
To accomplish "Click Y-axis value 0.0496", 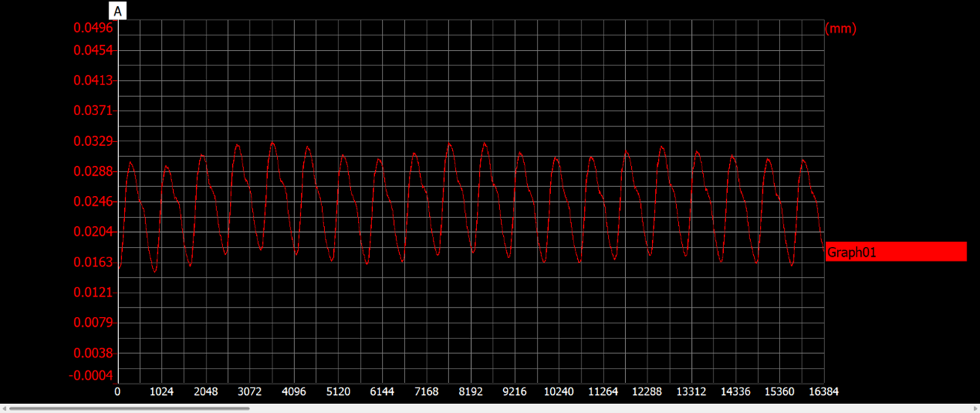I will pyautogui.click(x=93, y=28).
